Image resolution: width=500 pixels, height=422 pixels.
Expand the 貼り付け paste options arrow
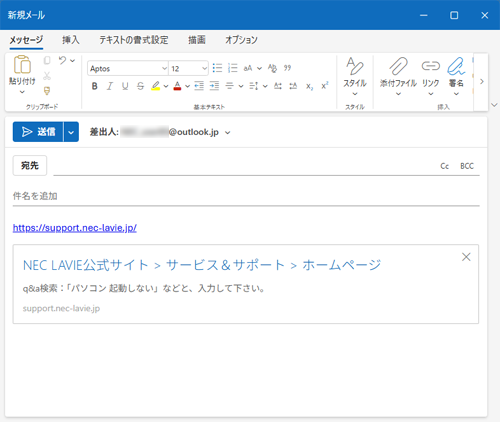22,92
